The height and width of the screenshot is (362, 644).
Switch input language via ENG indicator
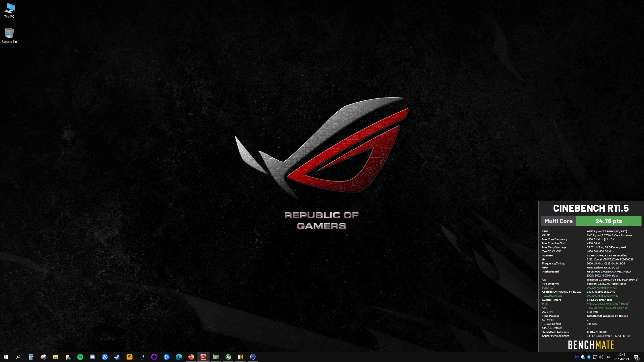point(608,357)
